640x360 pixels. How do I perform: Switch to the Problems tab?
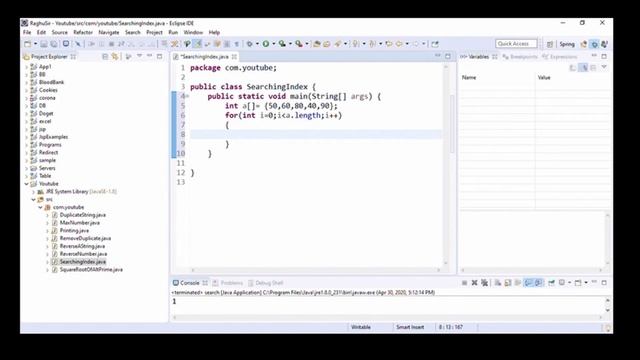pyautogui.click(x=228, y=283)
